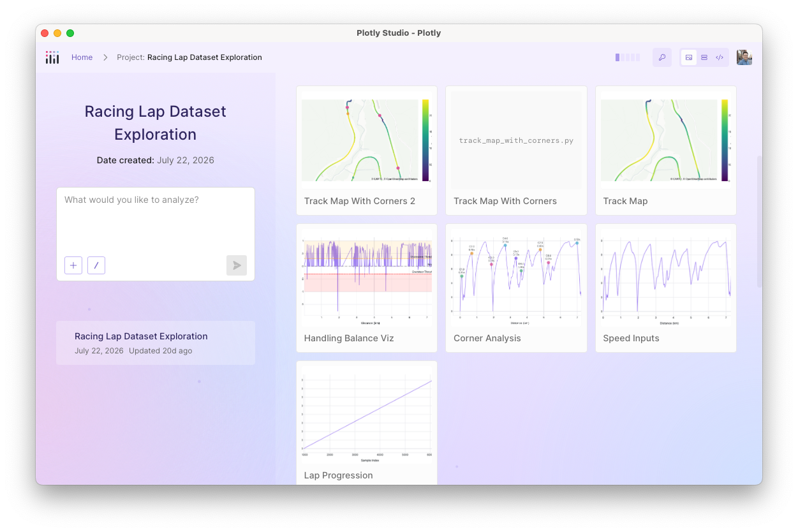798x532 pixels.
Task: Open Corner Analysis chart thumbnail
Action: pos(516,277)
